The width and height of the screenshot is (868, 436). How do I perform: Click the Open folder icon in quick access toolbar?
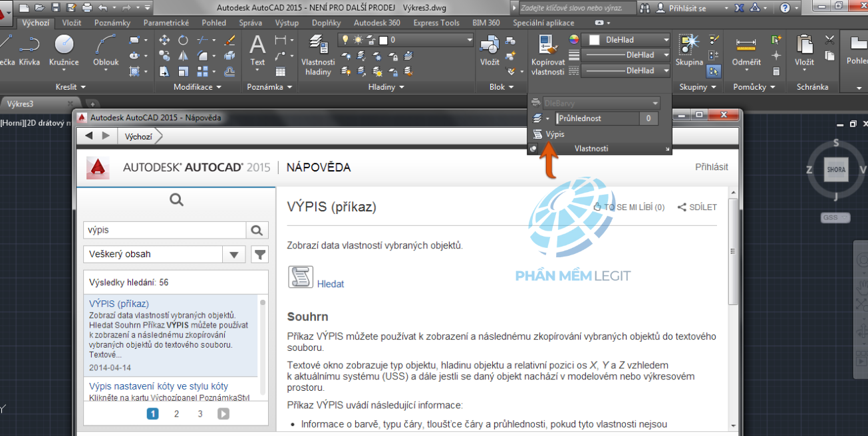[40, 8]
